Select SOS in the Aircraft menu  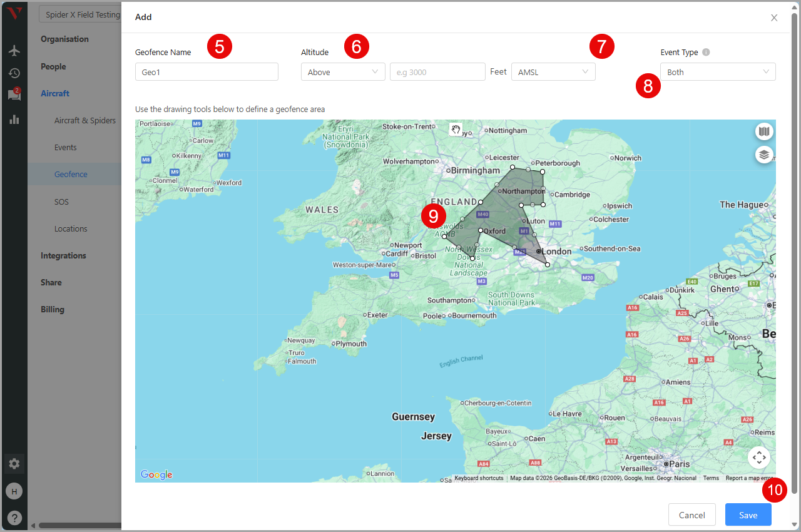click(61, 202)
